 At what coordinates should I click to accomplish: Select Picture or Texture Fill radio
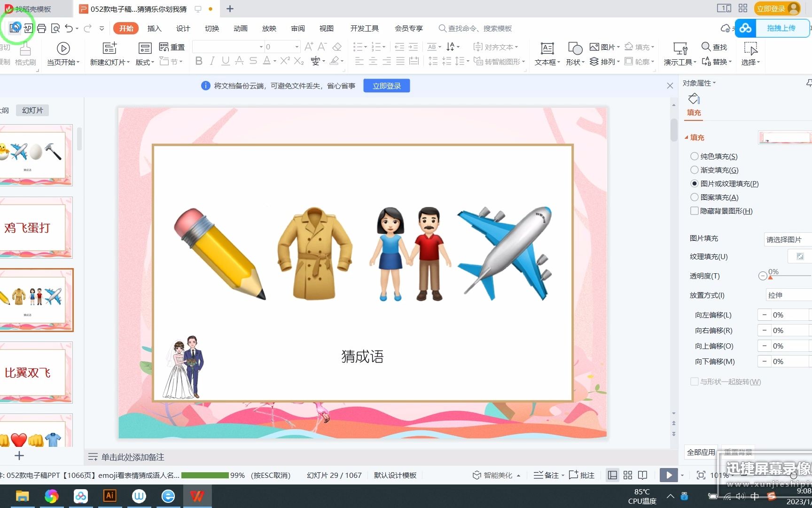pos(694,183)
